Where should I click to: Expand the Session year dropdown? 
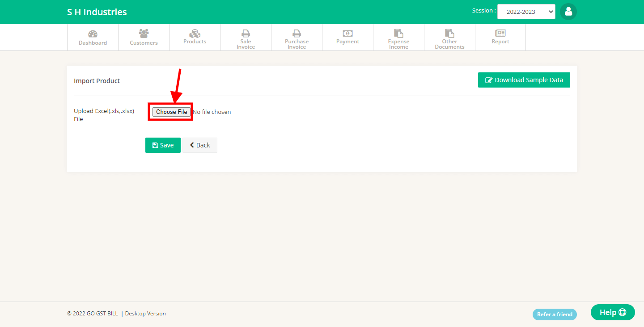tap(526, 12)
